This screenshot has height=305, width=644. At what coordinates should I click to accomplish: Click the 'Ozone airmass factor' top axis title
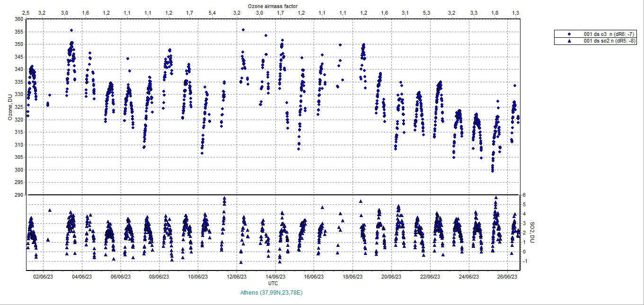coord(273,5)
